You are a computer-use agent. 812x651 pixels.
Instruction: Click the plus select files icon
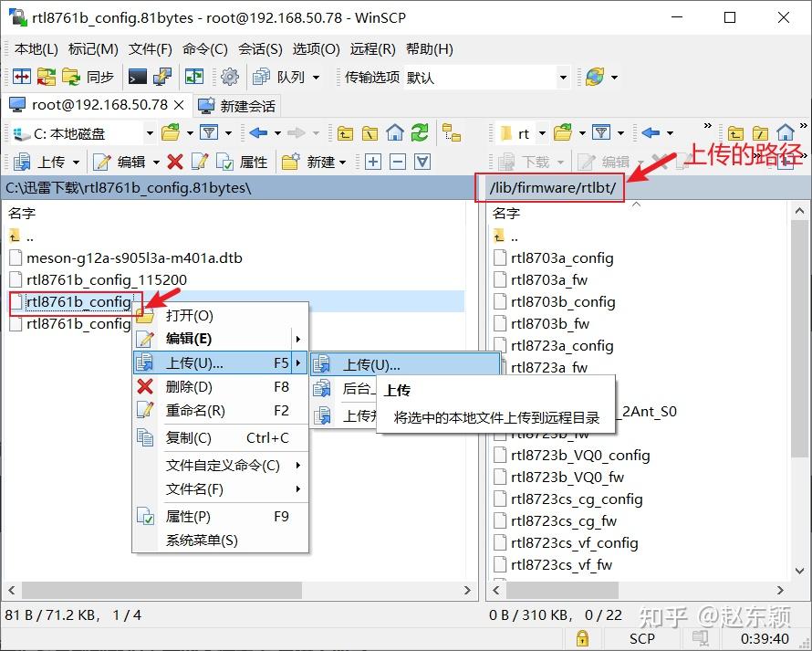pyautogui.click(x=373, y=163)
